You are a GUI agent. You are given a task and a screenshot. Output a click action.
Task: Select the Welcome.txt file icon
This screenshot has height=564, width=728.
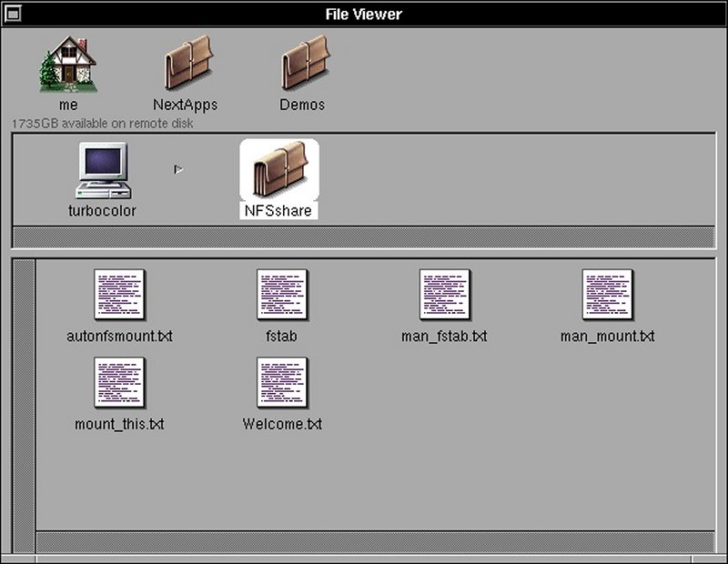[x=282, y=383]
